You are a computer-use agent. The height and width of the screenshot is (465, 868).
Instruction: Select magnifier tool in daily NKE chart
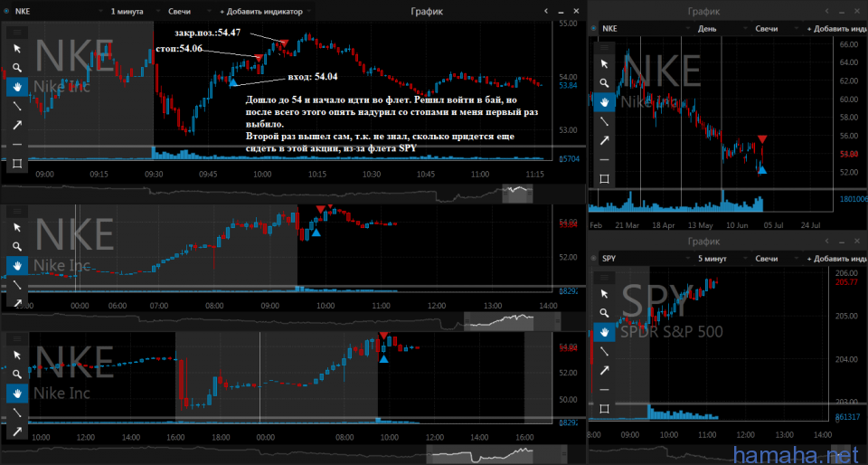(x=605, y=82)
